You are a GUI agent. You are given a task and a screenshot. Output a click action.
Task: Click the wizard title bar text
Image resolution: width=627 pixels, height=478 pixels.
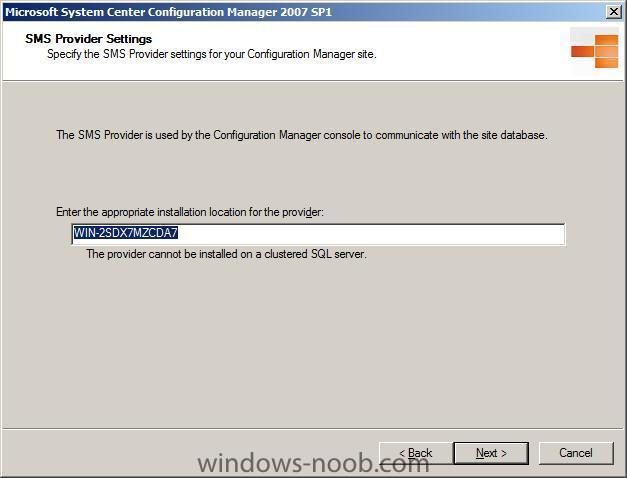point(168,12)
